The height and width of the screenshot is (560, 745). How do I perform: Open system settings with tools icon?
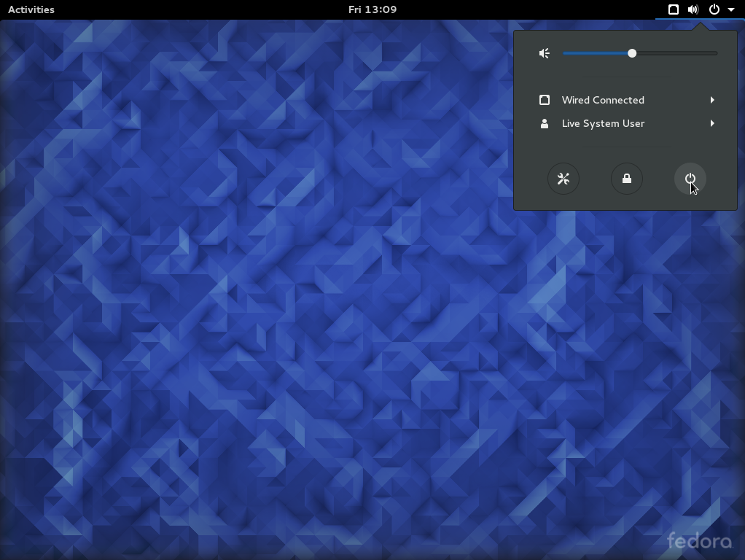coord(563,179)
